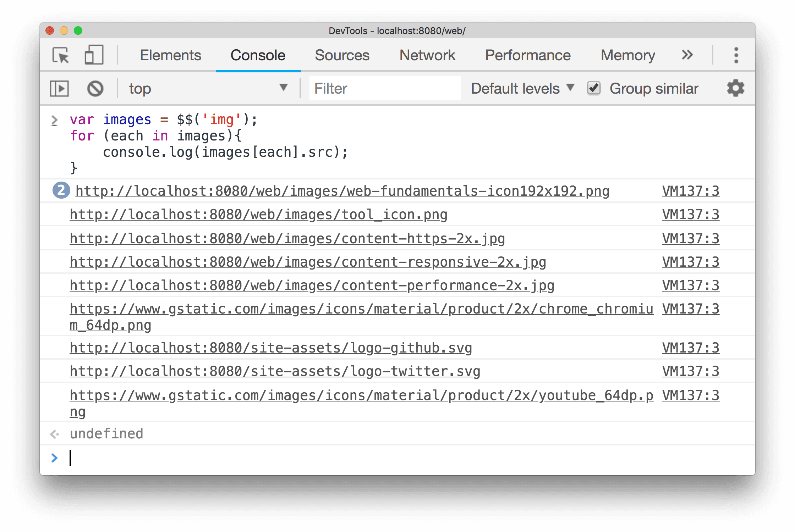This screenshot has width=795, height=532.
Task: Toggle message grouping with Group similar
Action: [593, 88]
